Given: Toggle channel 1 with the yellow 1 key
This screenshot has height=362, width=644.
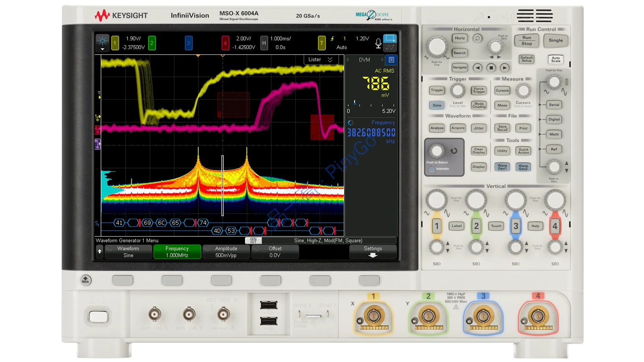Looking at the screenshot, I should coord(437,226).
